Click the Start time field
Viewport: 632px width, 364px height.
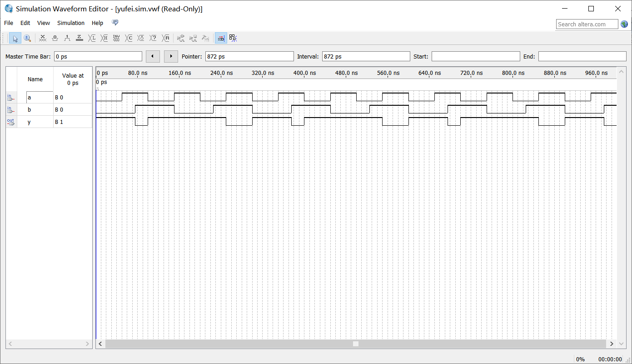tap(476, 56)
